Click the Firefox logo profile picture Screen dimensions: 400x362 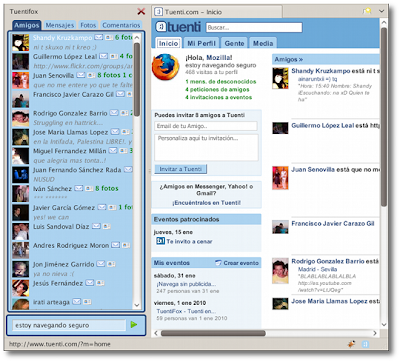pyautogui.click(x=166, y=67)
